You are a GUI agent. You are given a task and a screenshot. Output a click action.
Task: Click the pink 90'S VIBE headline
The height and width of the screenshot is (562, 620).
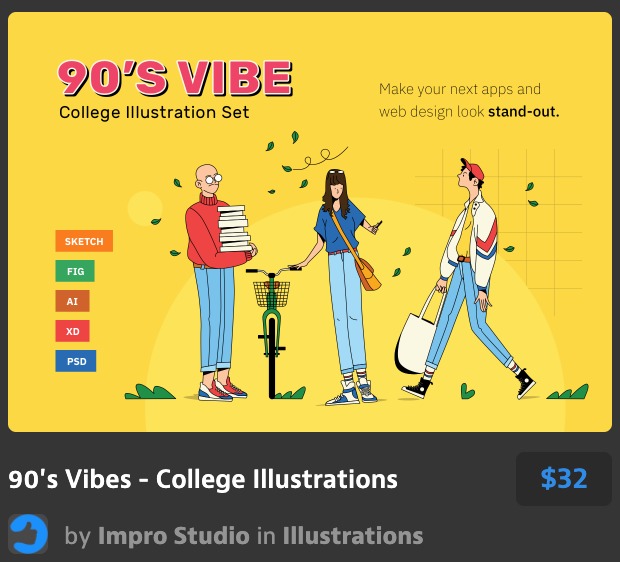[x=175, y=78]
